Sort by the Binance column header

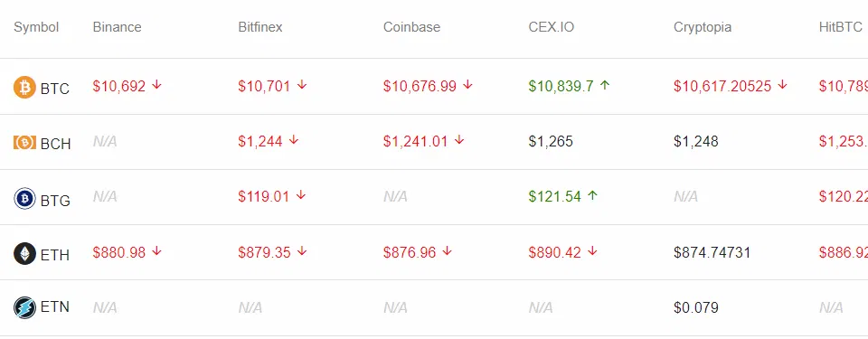117,27
